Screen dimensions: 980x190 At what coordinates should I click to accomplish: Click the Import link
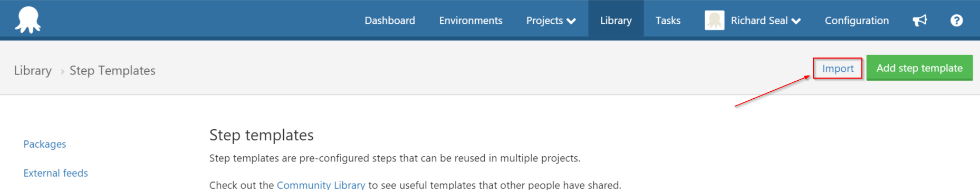(838, 69)
